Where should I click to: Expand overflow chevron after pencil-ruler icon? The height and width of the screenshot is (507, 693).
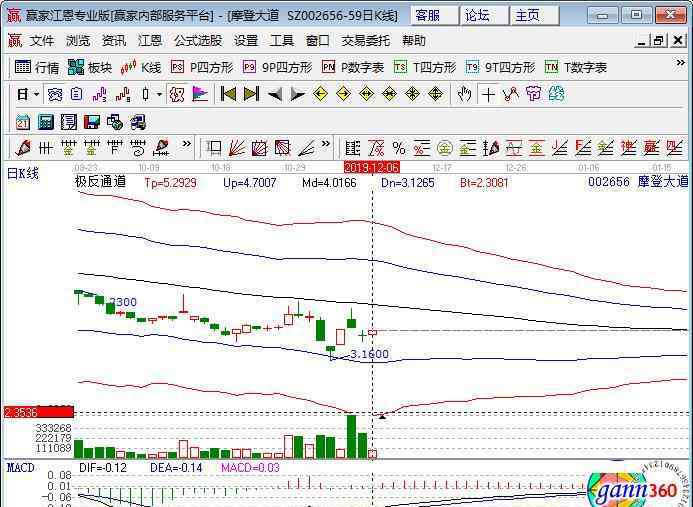(187, 144)
